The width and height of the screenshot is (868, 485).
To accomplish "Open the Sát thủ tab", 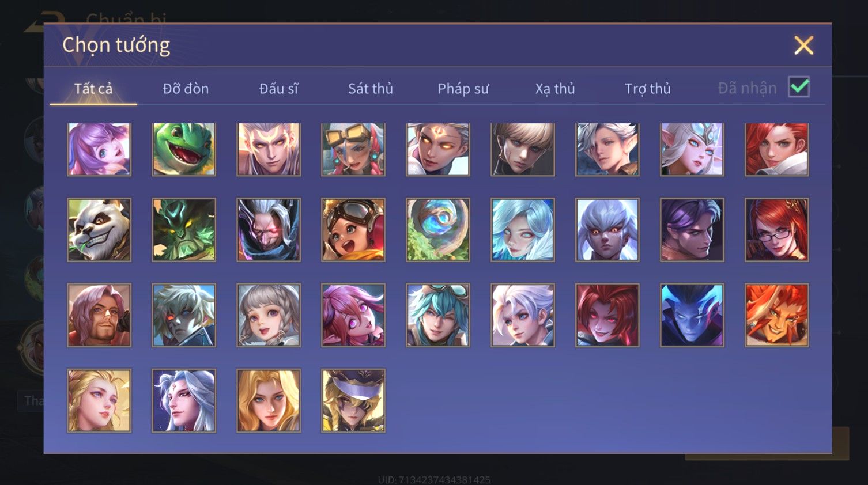I will 371,89.
